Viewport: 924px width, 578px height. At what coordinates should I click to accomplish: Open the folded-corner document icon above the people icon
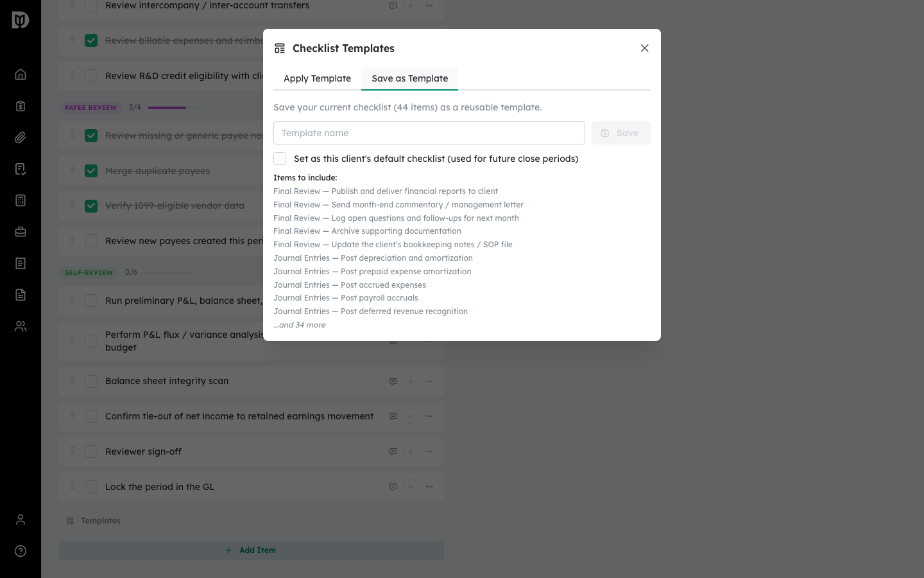21,295
